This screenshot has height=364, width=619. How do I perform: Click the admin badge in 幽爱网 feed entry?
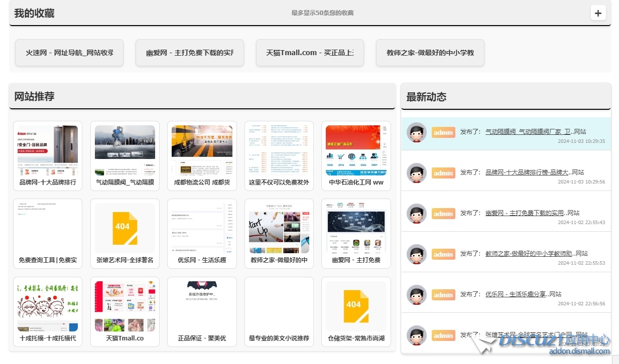pos(443,214)
